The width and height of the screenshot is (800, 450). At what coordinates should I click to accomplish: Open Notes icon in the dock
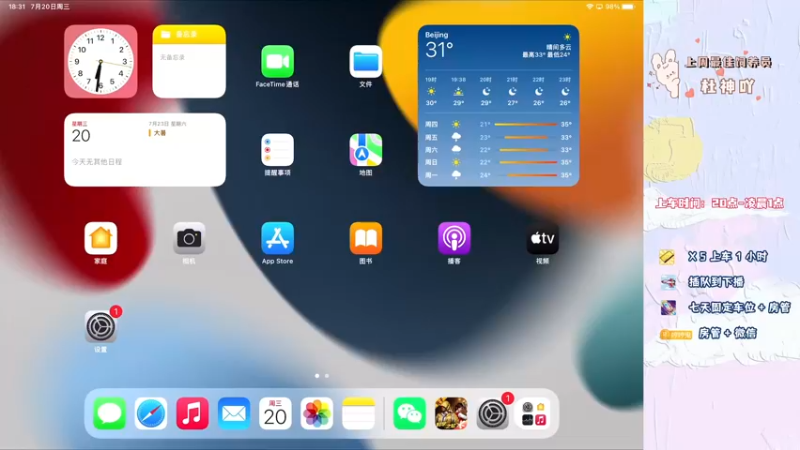tap(358, 413)
